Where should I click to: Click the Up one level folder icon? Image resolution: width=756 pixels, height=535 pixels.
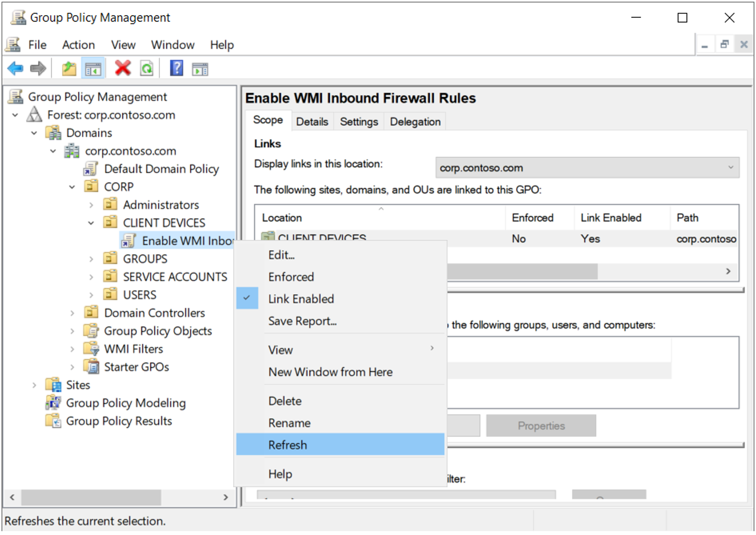pyautogui.click(x=69, y=69)
